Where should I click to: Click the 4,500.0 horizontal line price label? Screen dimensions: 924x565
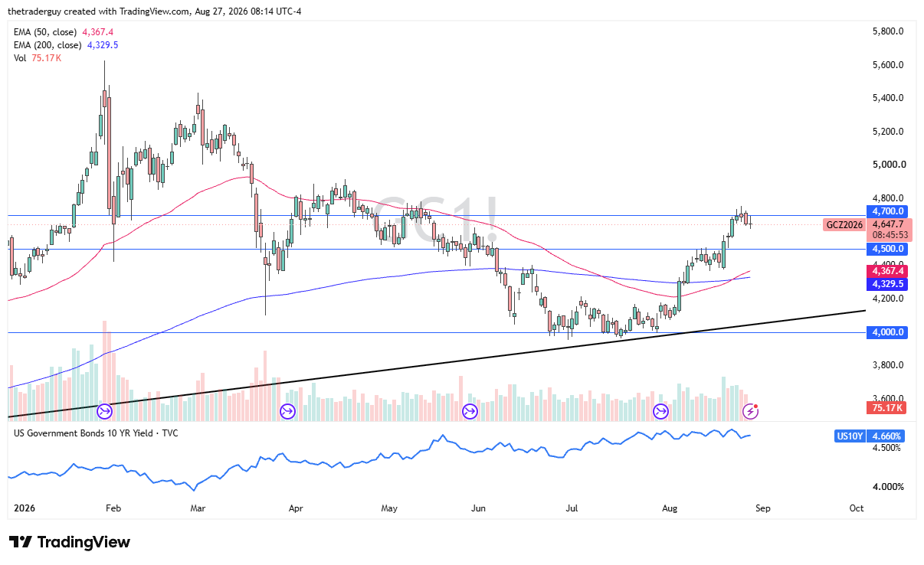tap(887, 249)
